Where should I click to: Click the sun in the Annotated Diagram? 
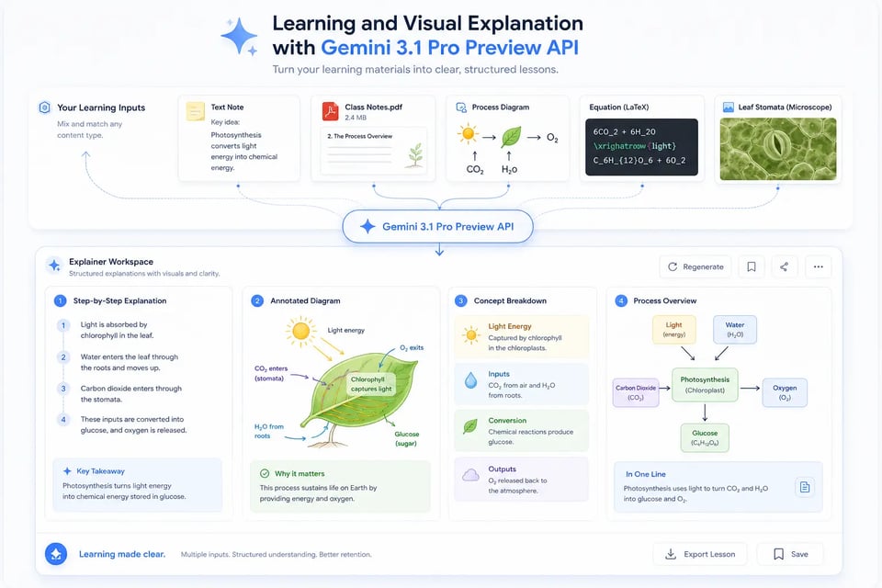(x=301, y=331)
